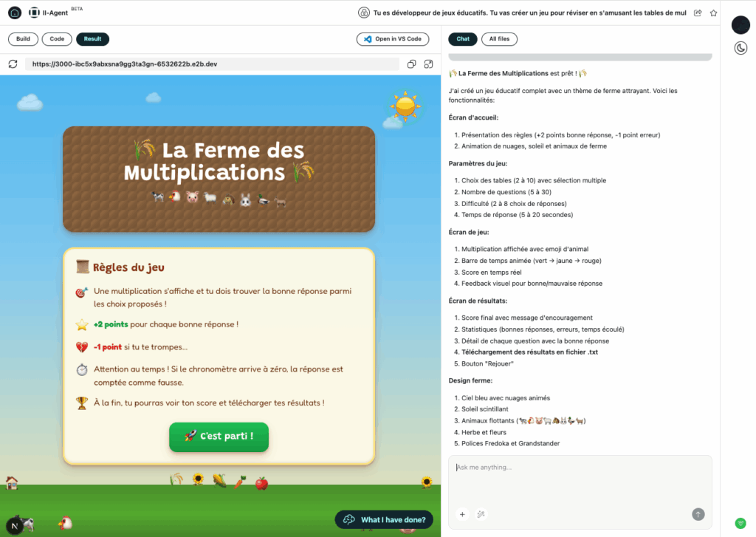The image size is (756, 537).
Task: Click the magic wand enhance-prompt icon
Action: point(481,514)
